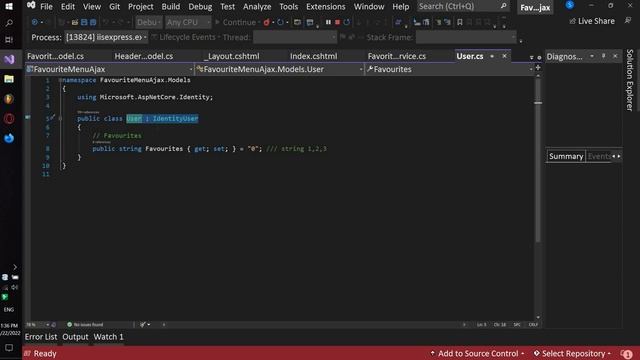
Task: Click the Open File folder icon
Action: (75, 22)
